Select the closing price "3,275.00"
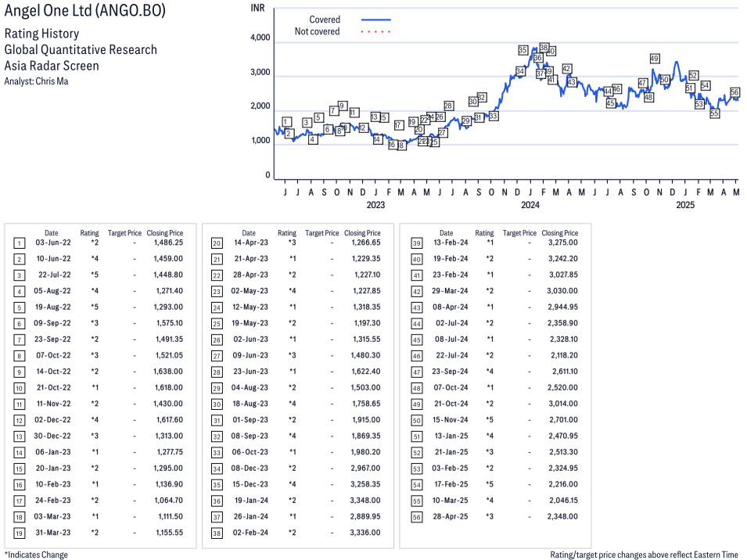This screenshot has width=747, height=560. 562,242
